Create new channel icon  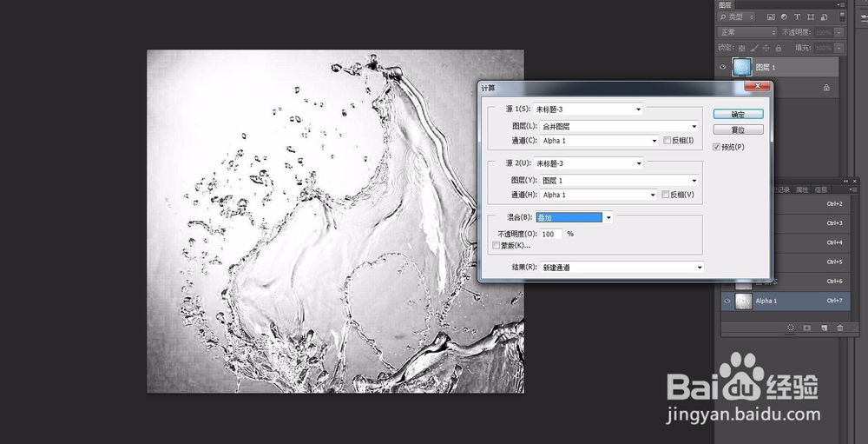click(824, 328)
